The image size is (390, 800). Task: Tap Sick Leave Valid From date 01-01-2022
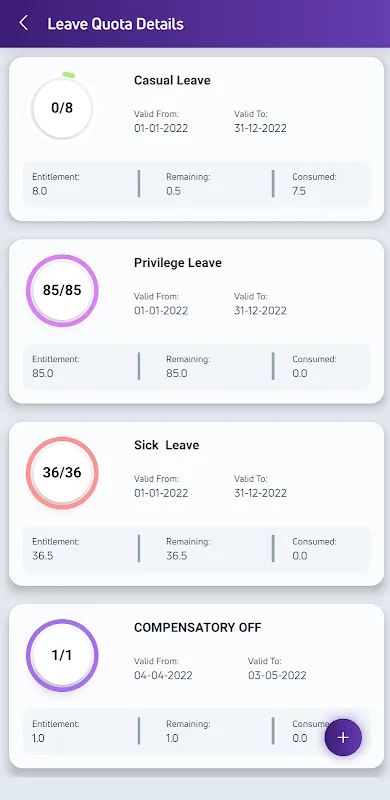click(161, 493)
